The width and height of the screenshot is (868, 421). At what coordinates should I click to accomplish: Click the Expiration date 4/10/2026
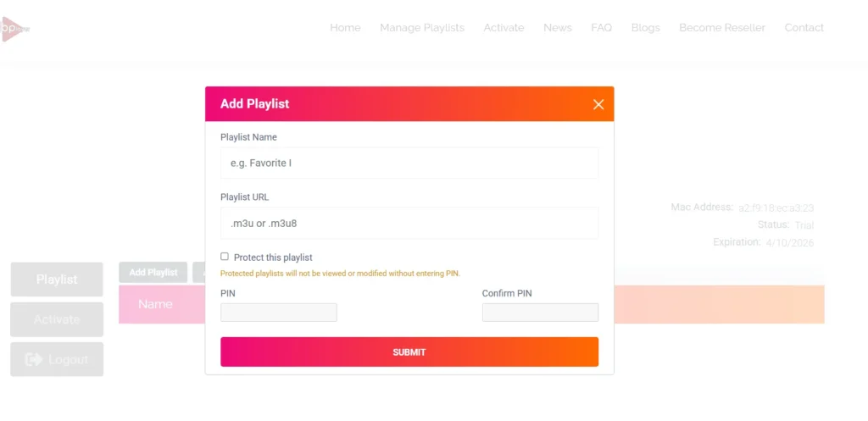tap(790, 242)
